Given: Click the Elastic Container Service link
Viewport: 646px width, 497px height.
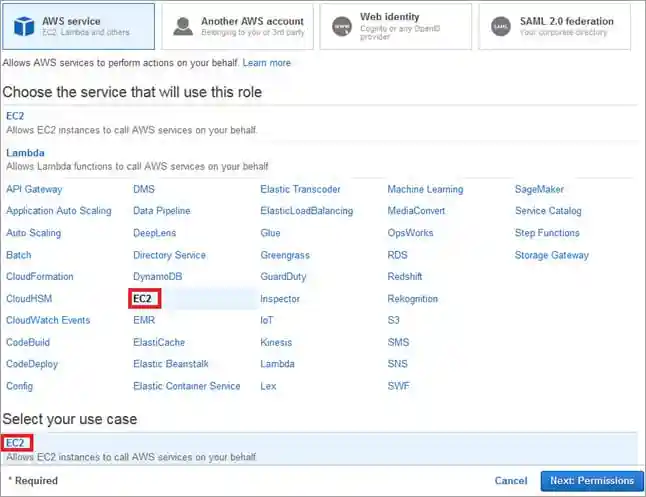Looking at the screenshot, I should coord(186,387).
